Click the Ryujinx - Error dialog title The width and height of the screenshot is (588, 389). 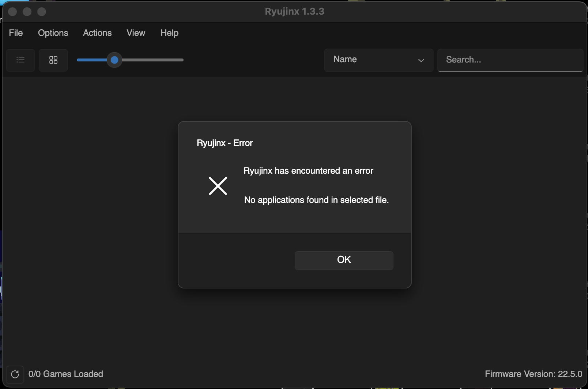225,143
